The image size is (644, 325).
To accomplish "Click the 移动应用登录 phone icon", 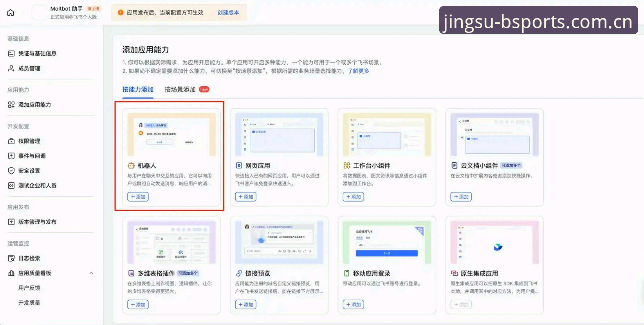I will tap(346, 273).
